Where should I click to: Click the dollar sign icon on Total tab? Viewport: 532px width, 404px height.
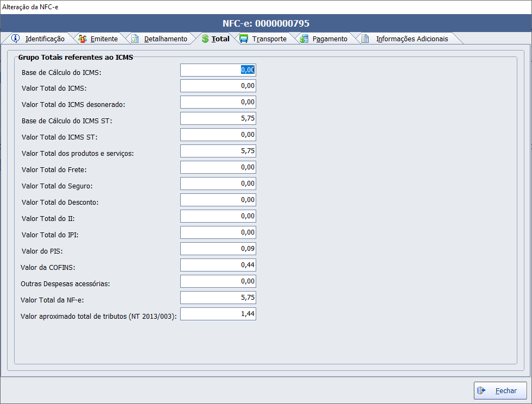(205, 39)
